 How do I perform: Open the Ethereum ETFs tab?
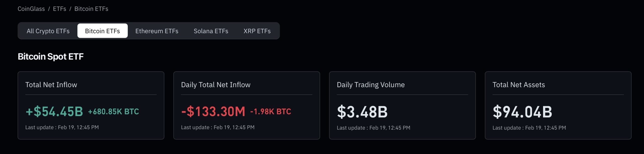[x=157, y=31]
